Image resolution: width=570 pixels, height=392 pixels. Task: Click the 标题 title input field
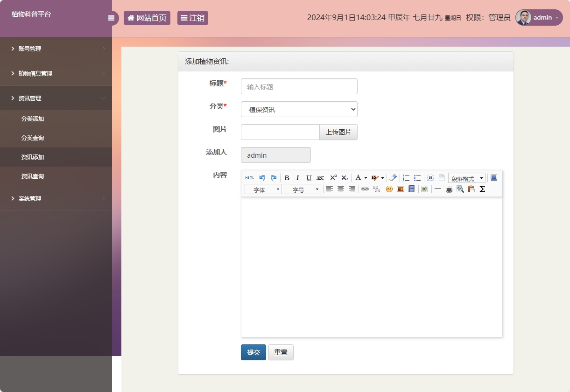pyautogui.click(x=299, y=86)
